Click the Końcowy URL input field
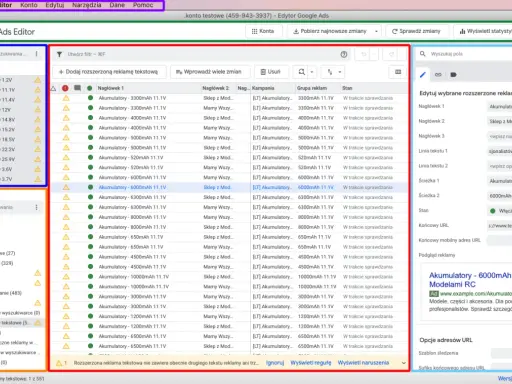 pyautogui.click(x=499, y=226)
